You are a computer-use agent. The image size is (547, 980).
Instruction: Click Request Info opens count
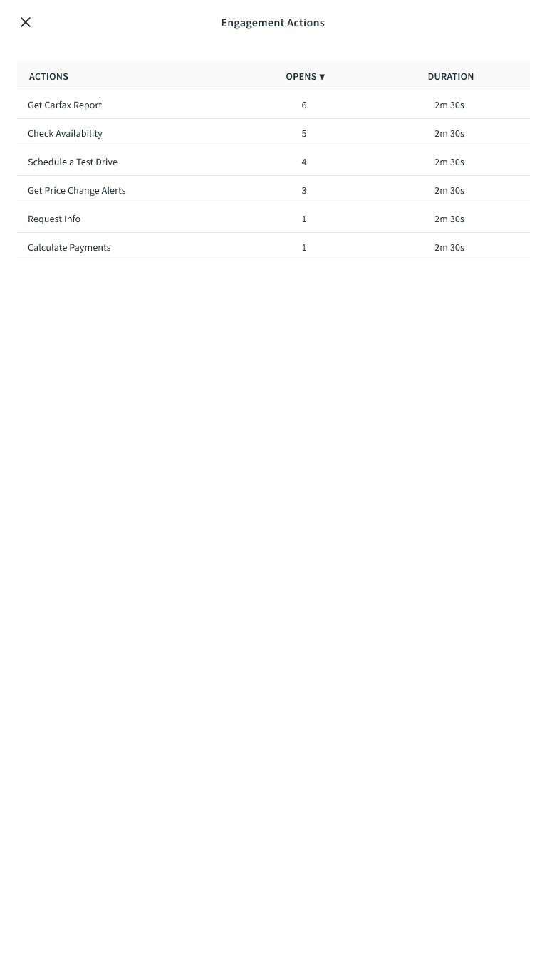(304, 219)
